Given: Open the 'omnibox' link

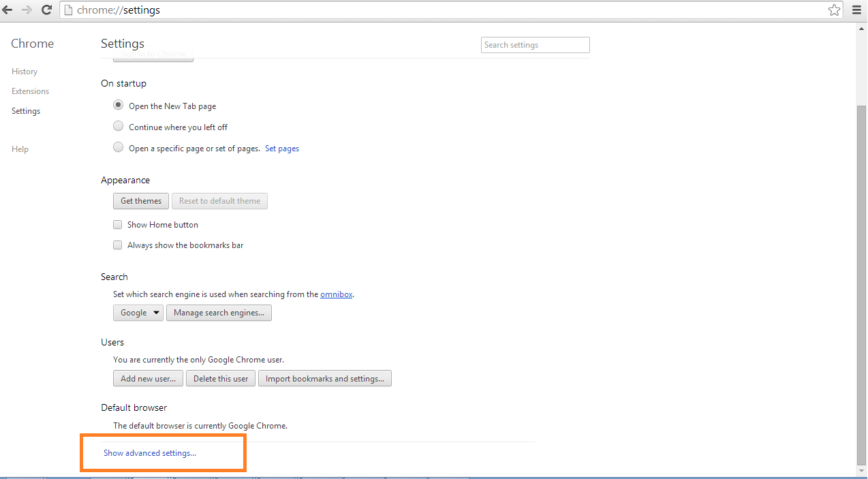Looking at the screenshot, I should (x=337, y=294).
